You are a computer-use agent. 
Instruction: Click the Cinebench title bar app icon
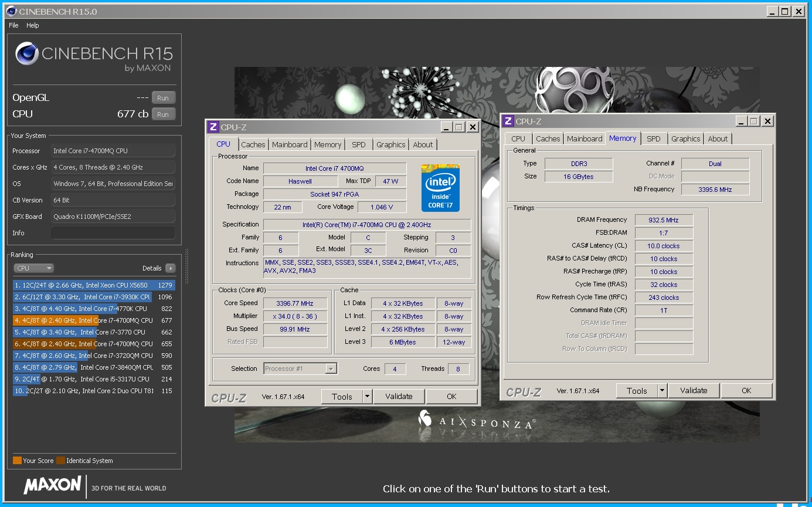click(12, 11)
